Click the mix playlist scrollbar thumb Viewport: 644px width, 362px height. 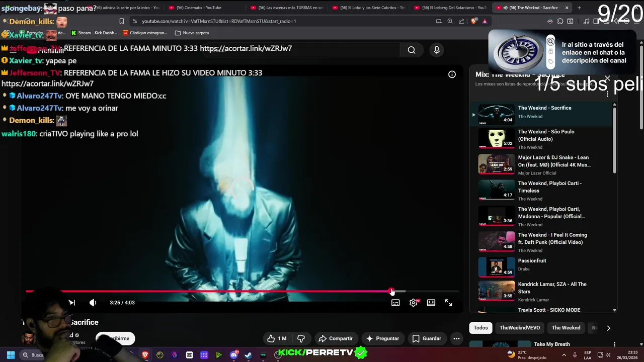click(614, 139)
